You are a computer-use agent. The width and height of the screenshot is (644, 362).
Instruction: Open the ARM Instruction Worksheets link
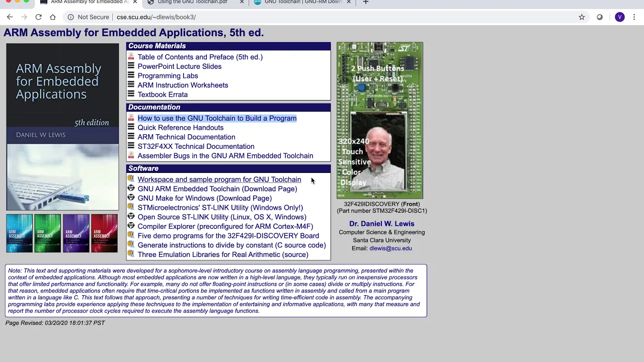[x=183, y=85]
